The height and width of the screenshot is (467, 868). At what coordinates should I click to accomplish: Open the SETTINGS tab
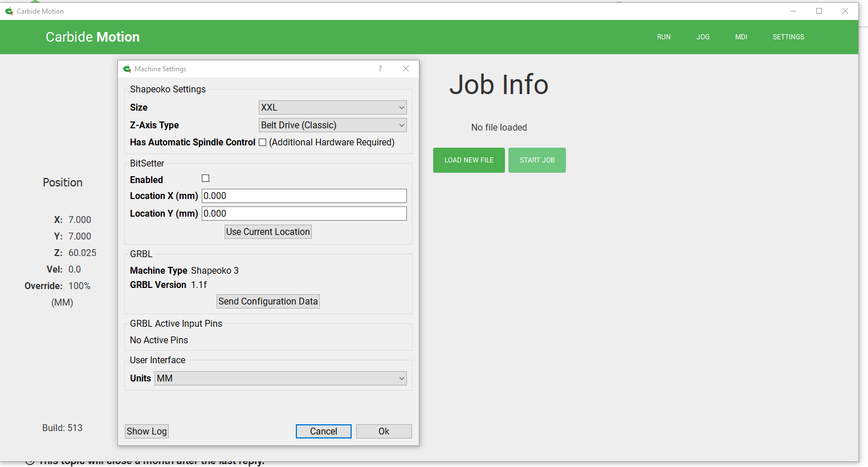pos(789,37)
